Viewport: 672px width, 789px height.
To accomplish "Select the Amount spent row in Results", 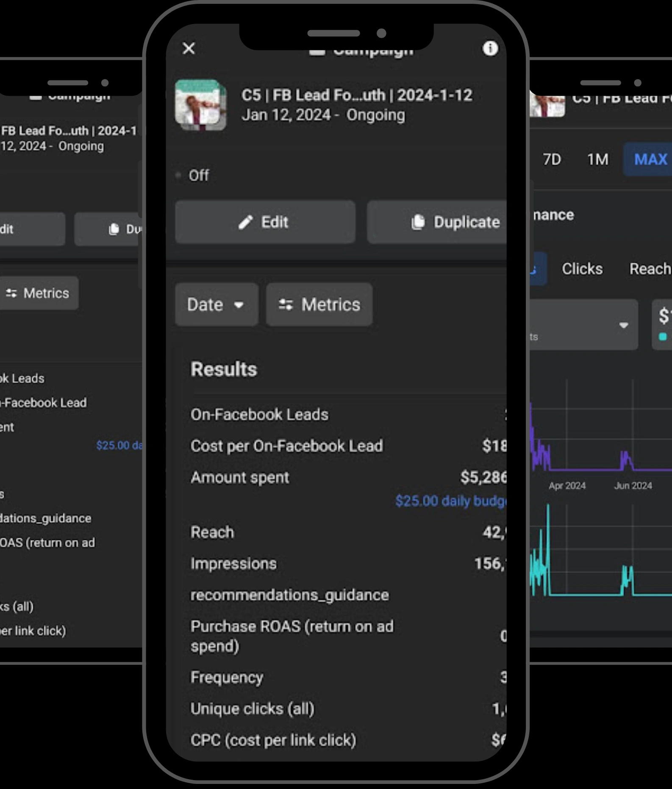I will click(x=240, y=477).
